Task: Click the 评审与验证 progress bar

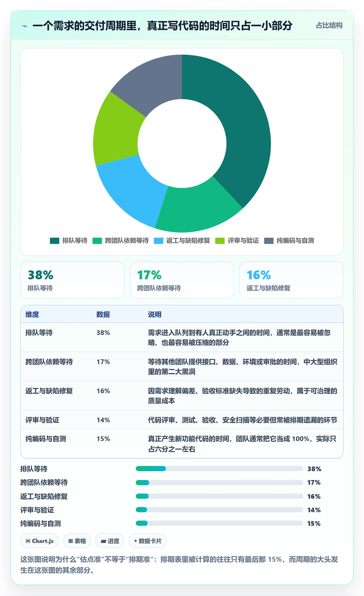Action: pyautogui.click(x=219, y=510)
